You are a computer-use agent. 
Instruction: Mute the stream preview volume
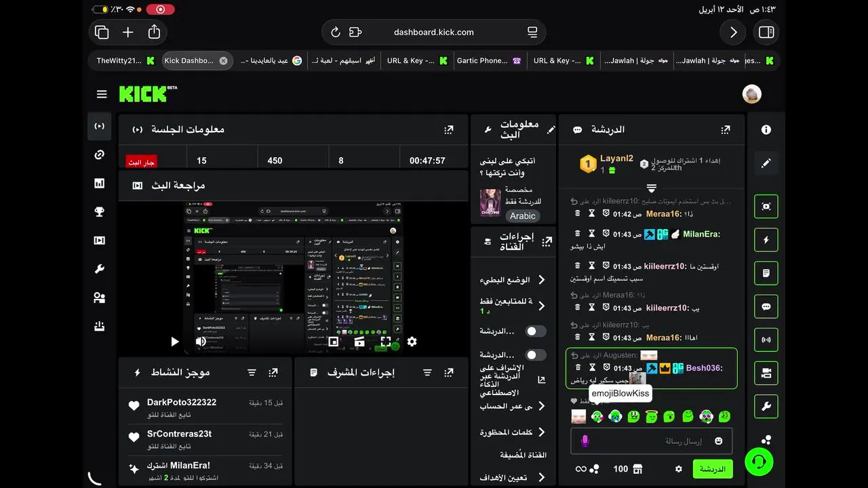click(x=201, y=342)
